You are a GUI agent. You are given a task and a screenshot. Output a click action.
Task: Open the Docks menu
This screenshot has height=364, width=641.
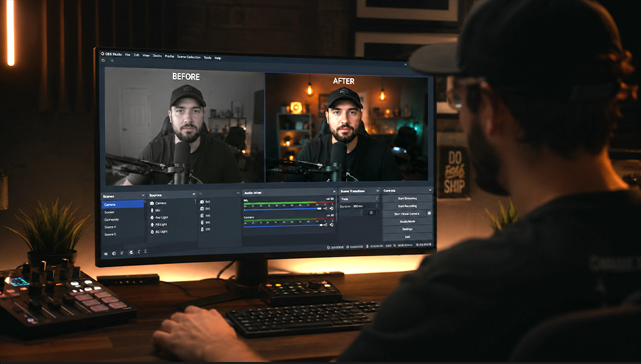157,56
